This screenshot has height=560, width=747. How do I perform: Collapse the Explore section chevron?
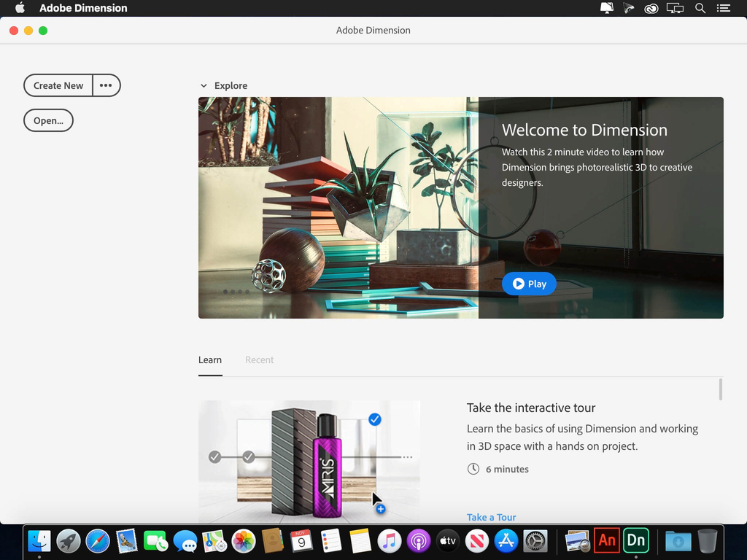204,86
